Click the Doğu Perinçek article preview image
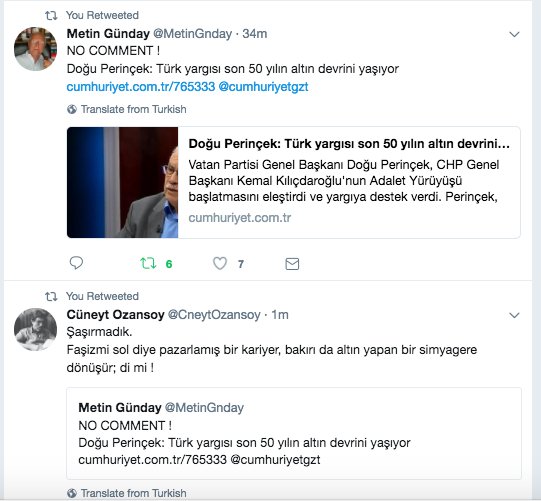 (x=122, y=183)
